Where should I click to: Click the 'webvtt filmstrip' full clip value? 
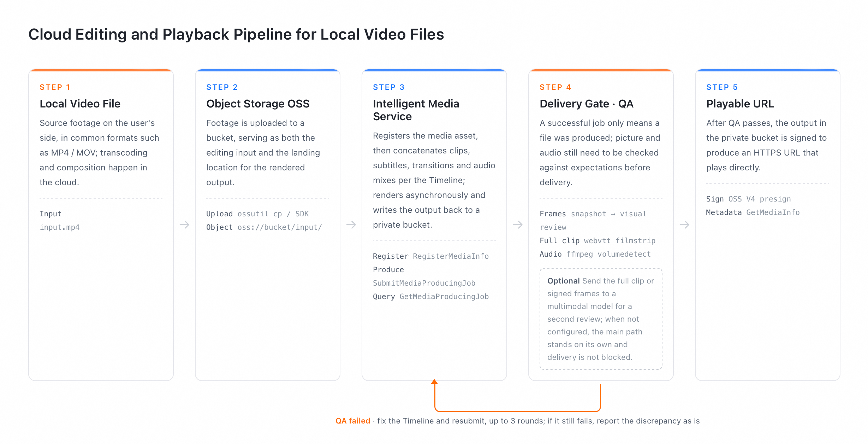(x=619, y=241)
